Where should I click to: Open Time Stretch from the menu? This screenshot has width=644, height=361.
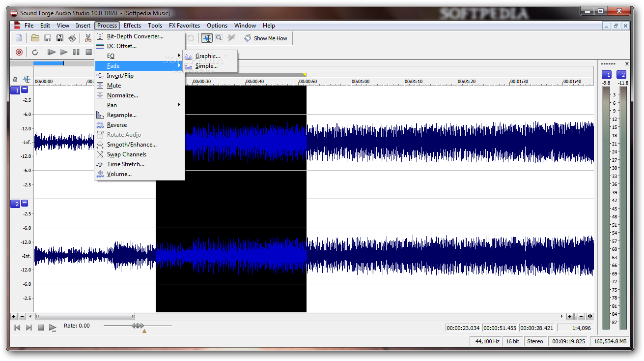tap(140, 164)
